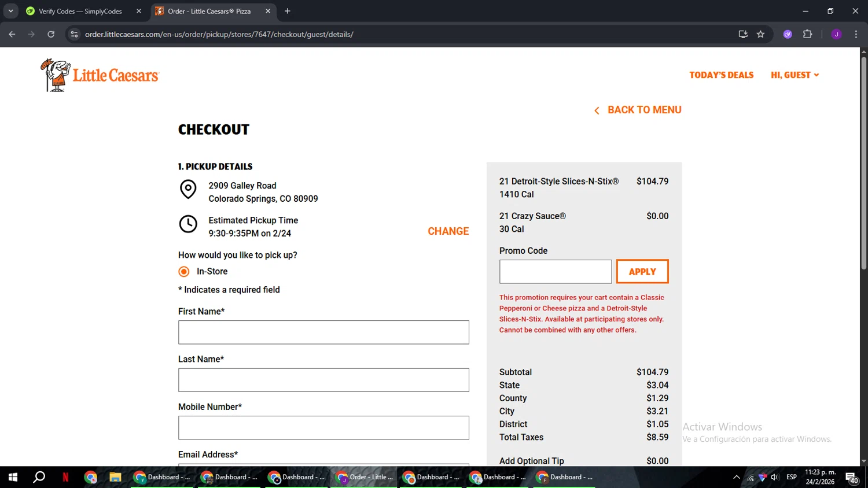Click the Add Optional Tip label
Screen dimensions: 868x488
coord(531,461)
